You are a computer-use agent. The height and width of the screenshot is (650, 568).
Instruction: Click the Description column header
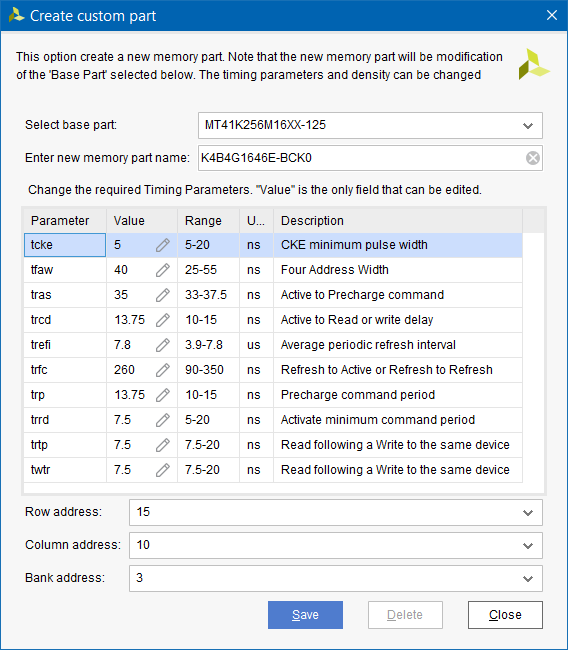pyautogui.click(x=398, y=221)
